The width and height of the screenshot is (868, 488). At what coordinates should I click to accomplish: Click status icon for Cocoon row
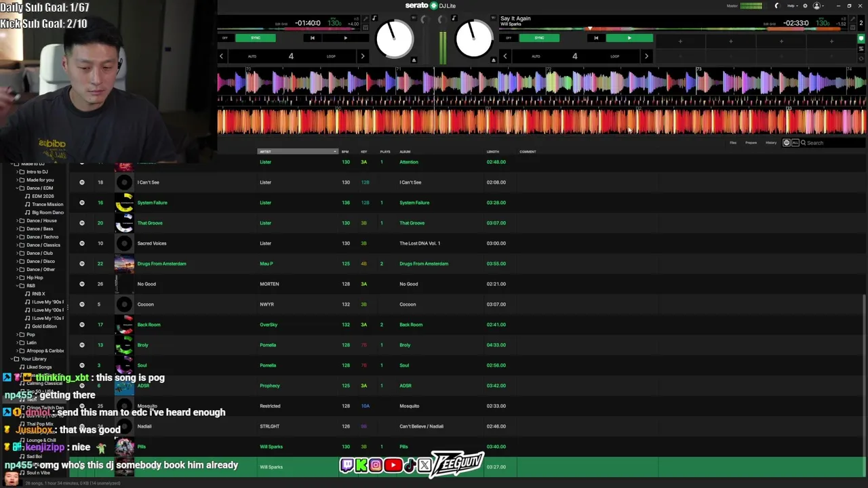82,304
